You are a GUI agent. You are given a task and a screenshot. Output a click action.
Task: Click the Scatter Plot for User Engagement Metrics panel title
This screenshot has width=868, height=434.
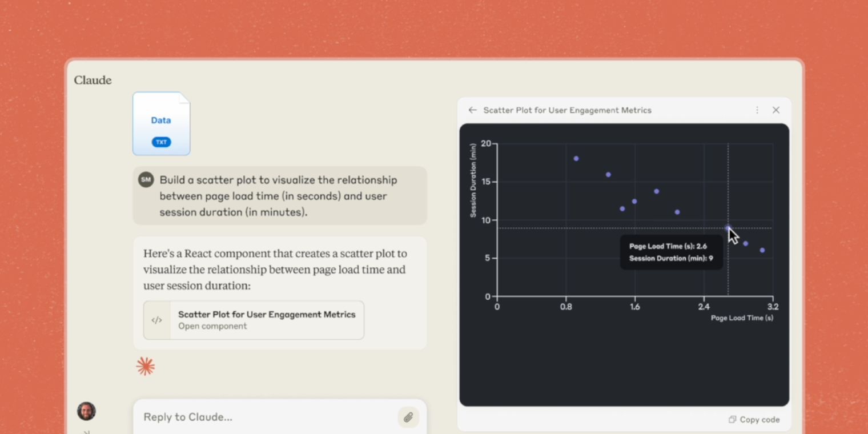[567, 110]
